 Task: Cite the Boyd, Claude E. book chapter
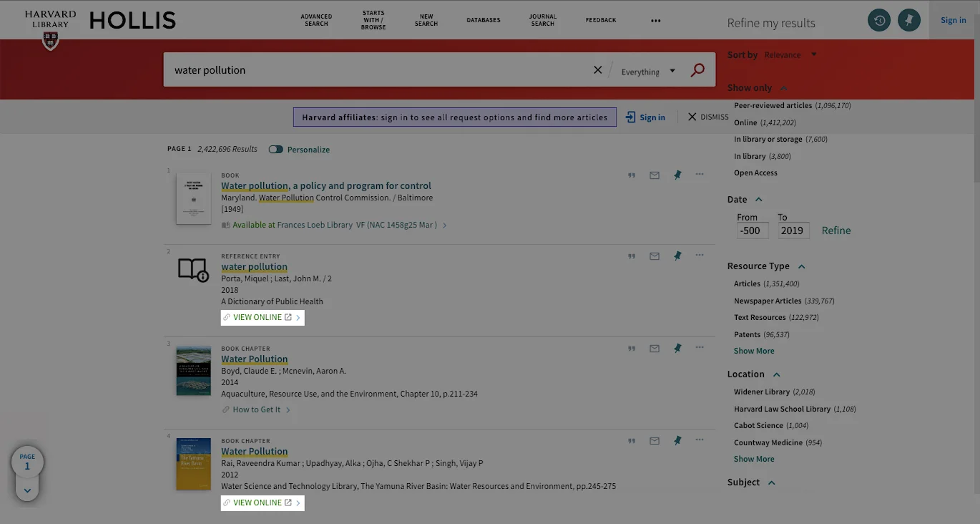(632, 349)
